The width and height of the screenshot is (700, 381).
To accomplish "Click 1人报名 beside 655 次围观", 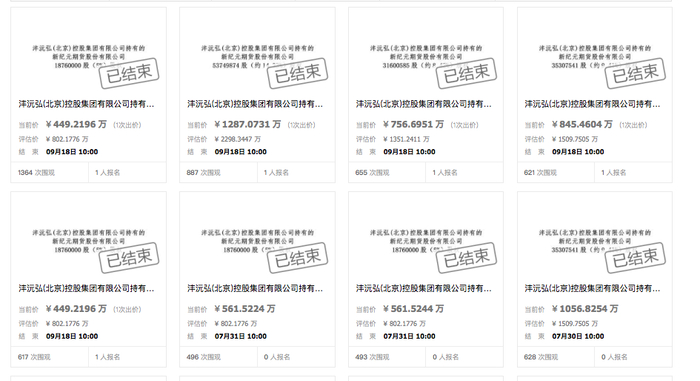I will click(x=445, y=172).
